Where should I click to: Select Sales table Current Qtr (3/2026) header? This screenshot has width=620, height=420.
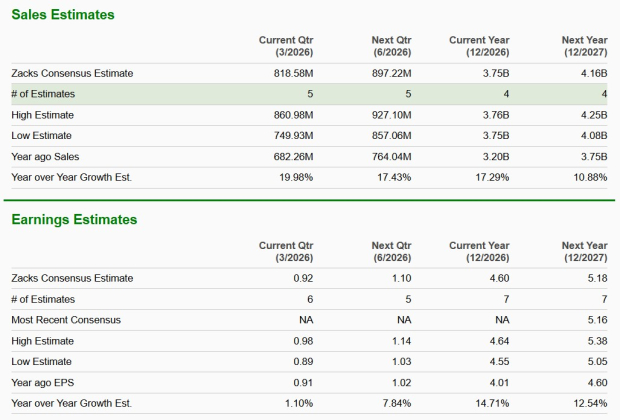[x=286, y=46]
